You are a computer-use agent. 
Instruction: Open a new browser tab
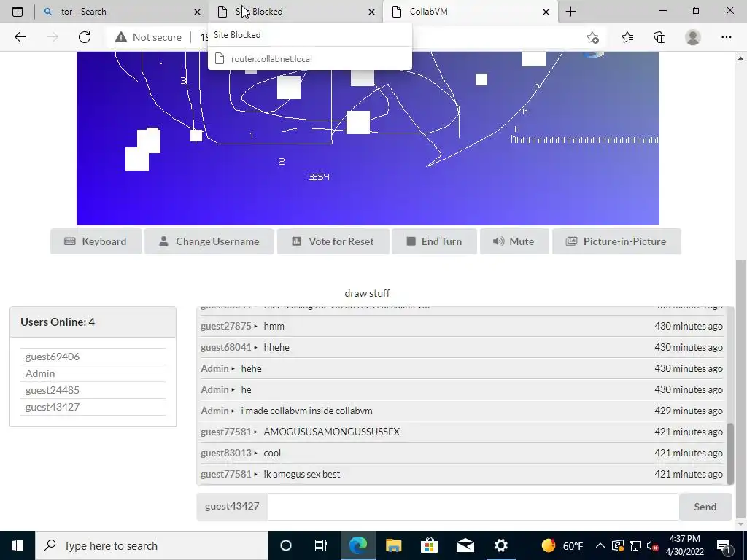pos(570,12)
